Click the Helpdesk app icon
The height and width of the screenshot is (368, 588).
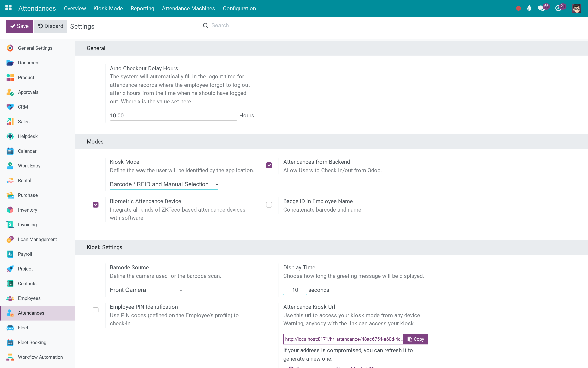[10, 136]
